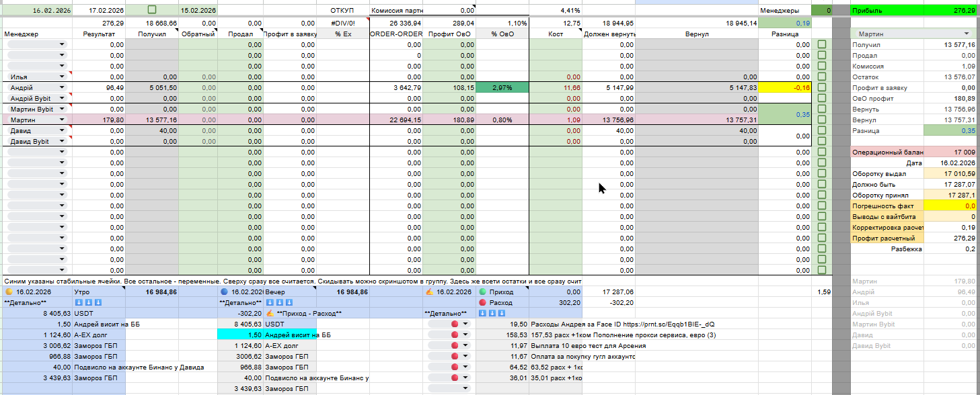Screen dimensions: 980x395
Task: Open the type dropdown arrow in the 64,52 row
Action: (464, 367)
